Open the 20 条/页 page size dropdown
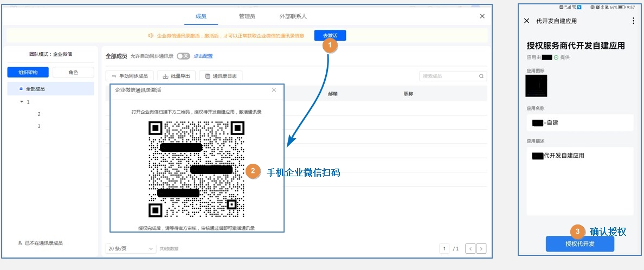The height and width of the screenshot is (270, 644). (131, 248)
